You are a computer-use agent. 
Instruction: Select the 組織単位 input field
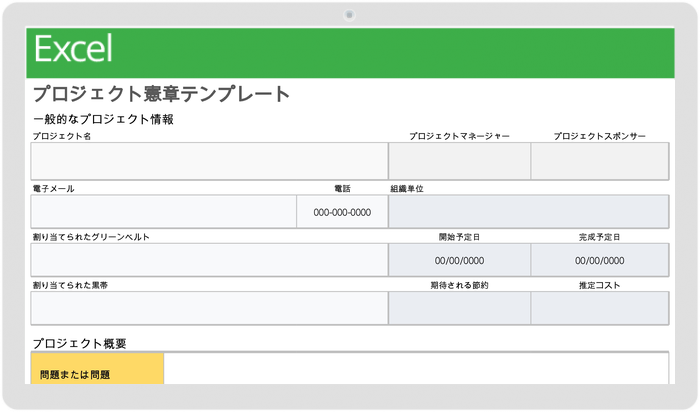pos(529,212)
